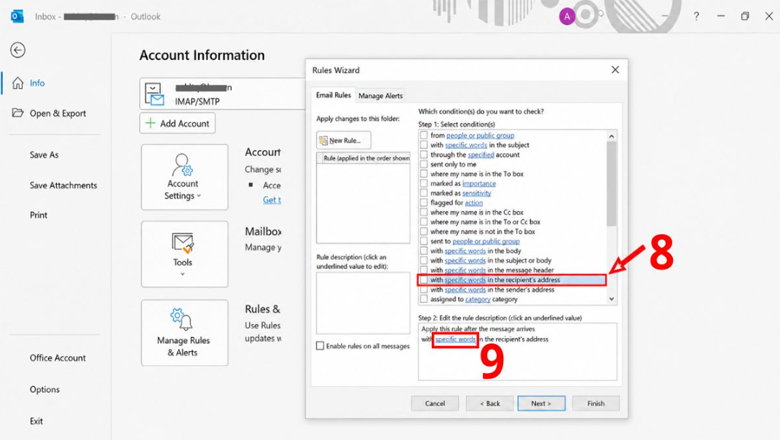Click the Cancel button in Rules Wizard
Viewport: 780px width, 440px height.
(x=435, y=403)
